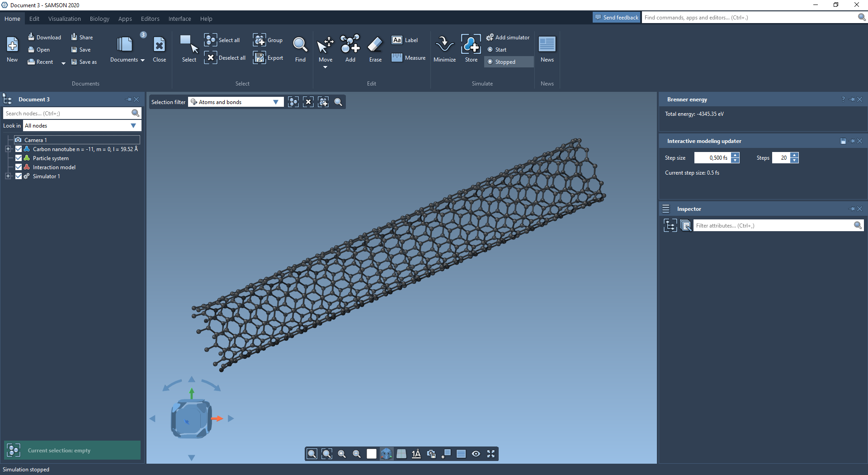Open the Visualization menu tab
The height and width of the screenshot is (475, 868).
click(x=65, y=19)
